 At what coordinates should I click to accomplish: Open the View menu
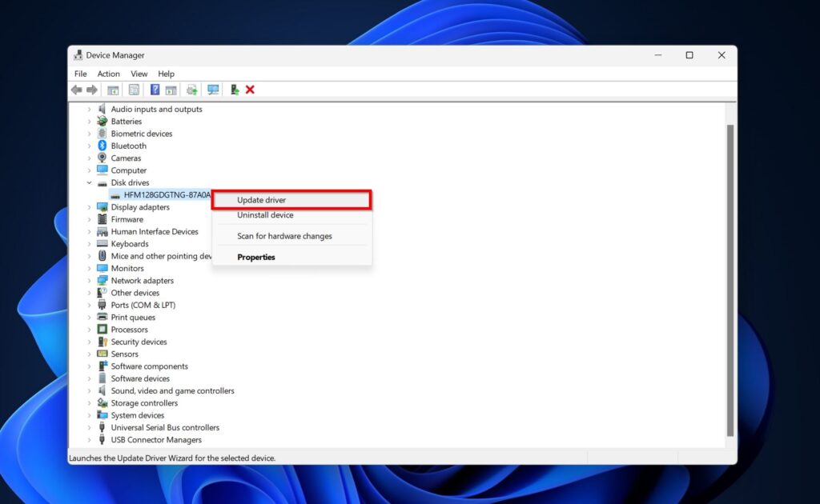(139, 73)
